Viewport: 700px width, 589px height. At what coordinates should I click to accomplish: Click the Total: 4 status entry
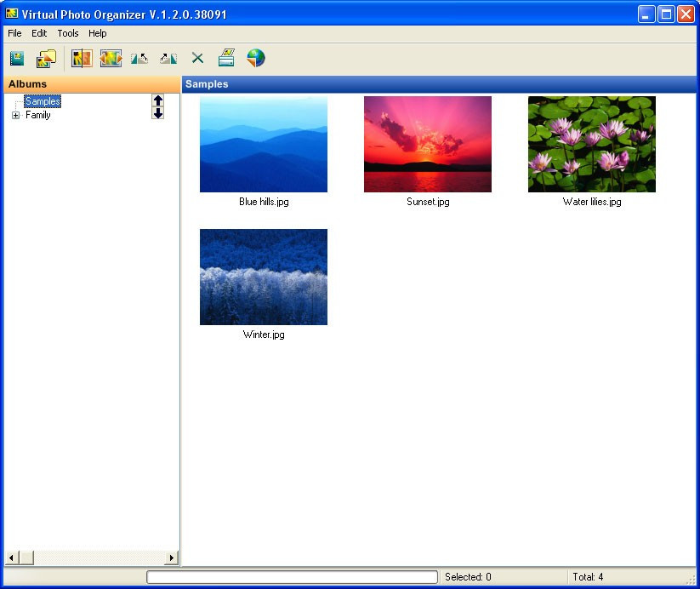point(588,577)
